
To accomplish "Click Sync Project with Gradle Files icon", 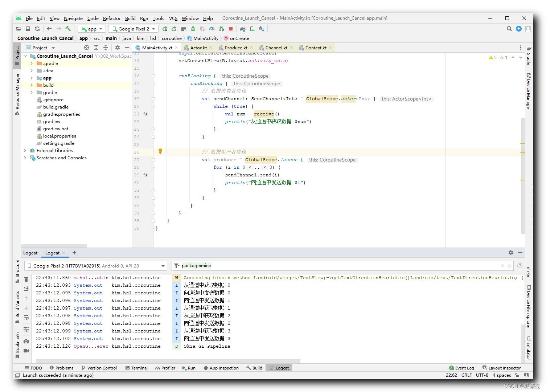I will tap(243, 29).
